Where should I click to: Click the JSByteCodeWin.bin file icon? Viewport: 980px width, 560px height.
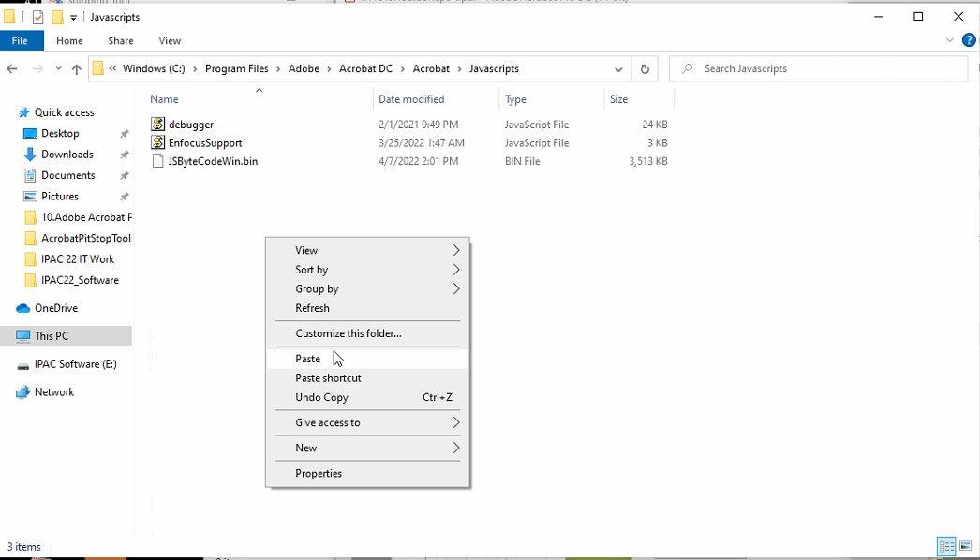[157, 162]
